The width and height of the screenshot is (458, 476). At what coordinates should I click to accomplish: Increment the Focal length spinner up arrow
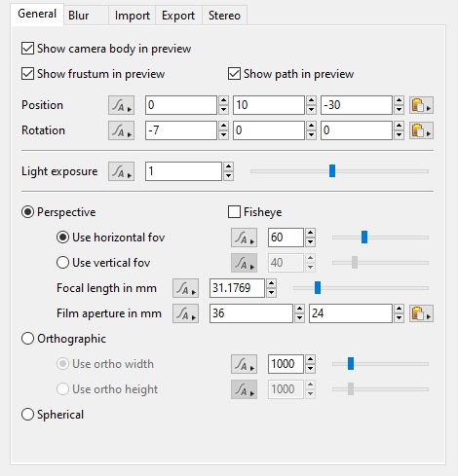tap(272, 283)
